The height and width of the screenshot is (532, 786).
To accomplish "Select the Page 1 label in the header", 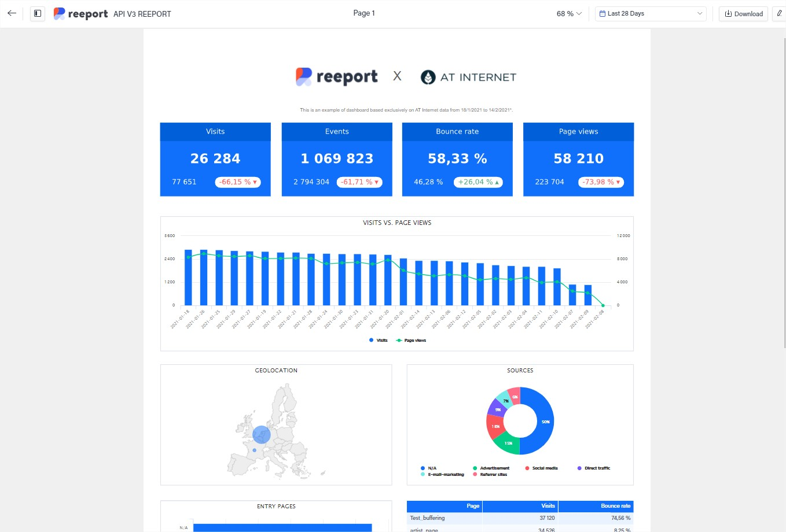I will click(x=364, y=13).
